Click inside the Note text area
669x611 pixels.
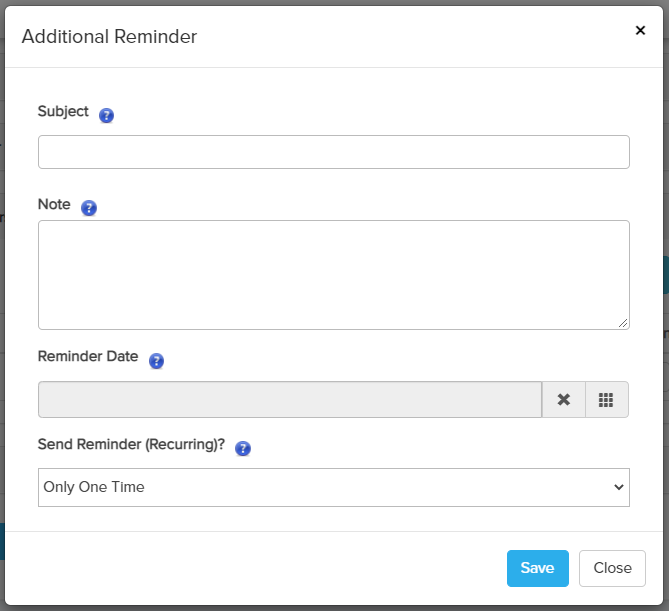coord(333,274)
